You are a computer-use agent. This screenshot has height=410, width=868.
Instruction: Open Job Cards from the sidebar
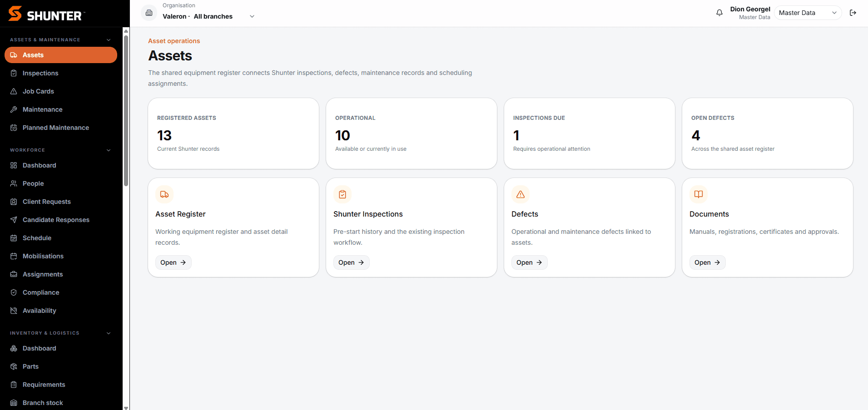coord(61,91)
